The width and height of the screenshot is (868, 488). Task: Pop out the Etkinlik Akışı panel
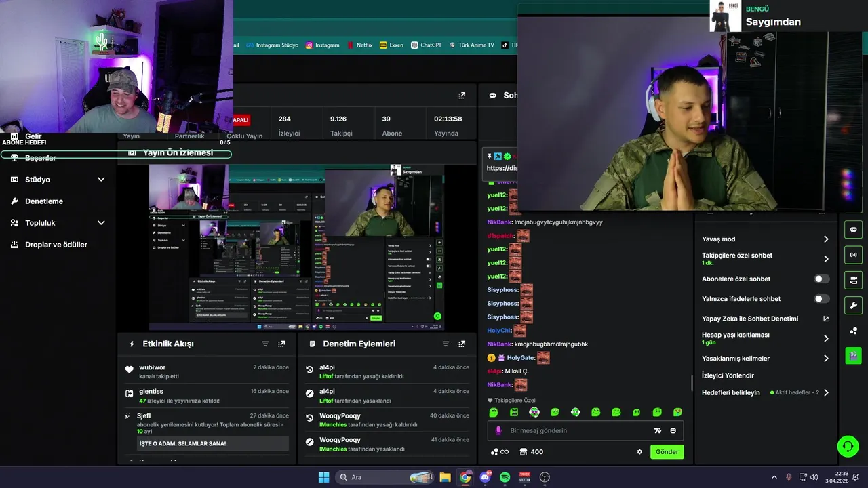[x=281, y=344]
